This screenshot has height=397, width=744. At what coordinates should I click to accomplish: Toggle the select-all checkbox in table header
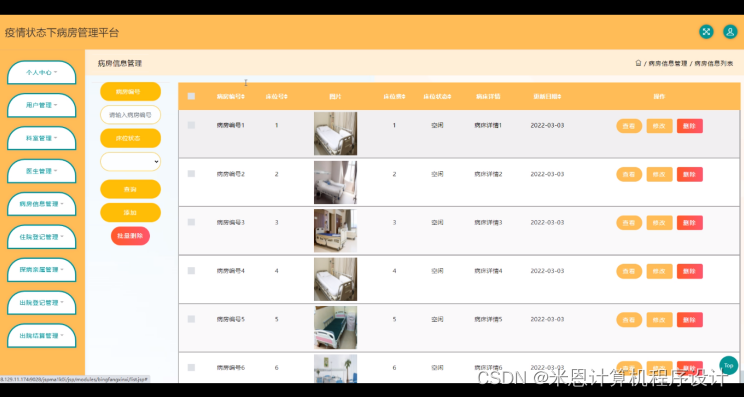pyautogui.click(x=191, y=96)
